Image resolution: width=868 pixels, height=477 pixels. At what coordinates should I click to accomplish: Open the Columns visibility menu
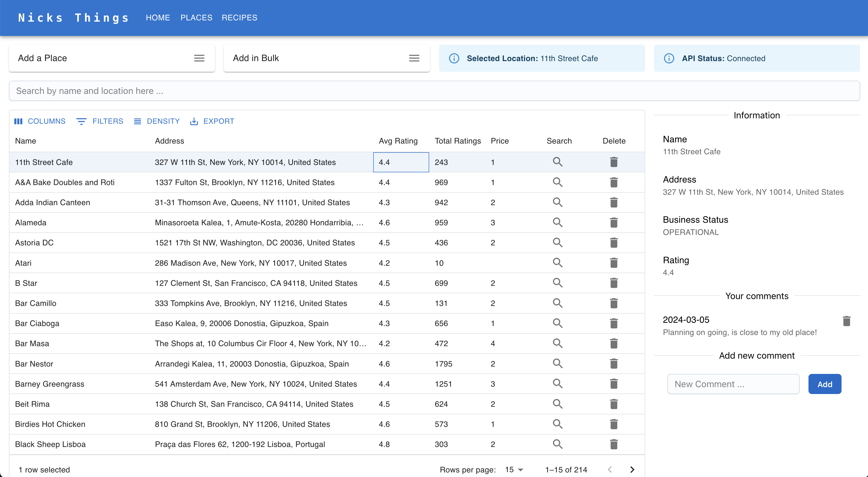tap(40, 121)
